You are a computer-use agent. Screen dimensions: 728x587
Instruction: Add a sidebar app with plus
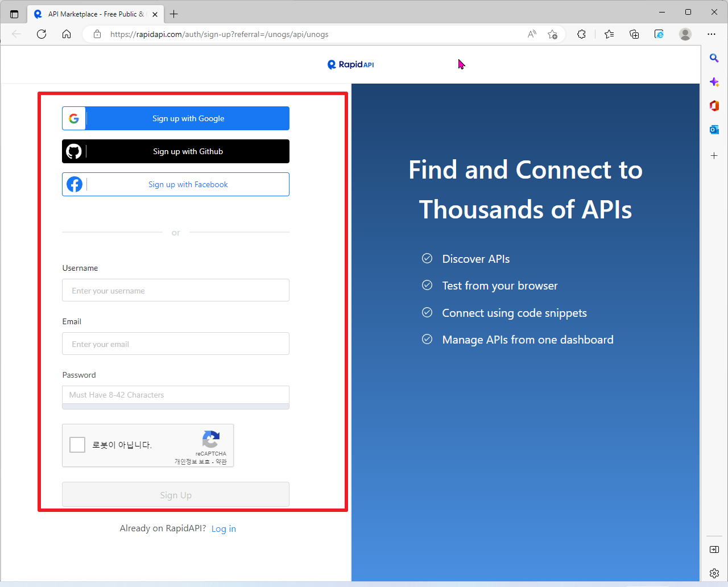[714, 155]
